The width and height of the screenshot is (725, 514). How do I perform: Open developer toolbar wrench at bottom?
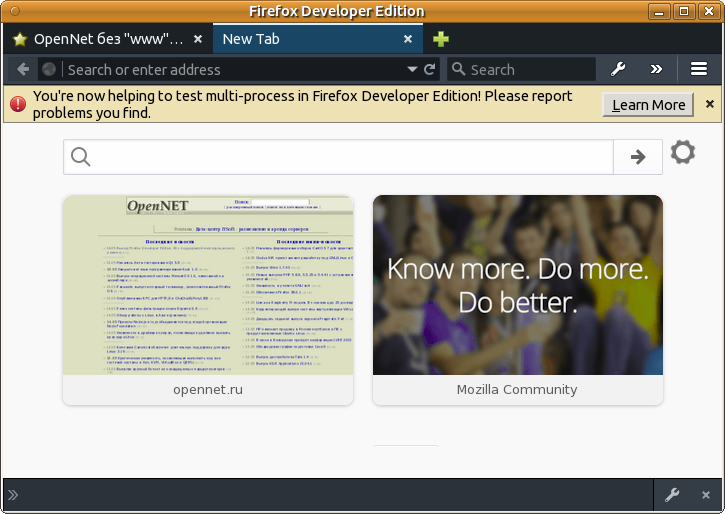pos(672,495)
